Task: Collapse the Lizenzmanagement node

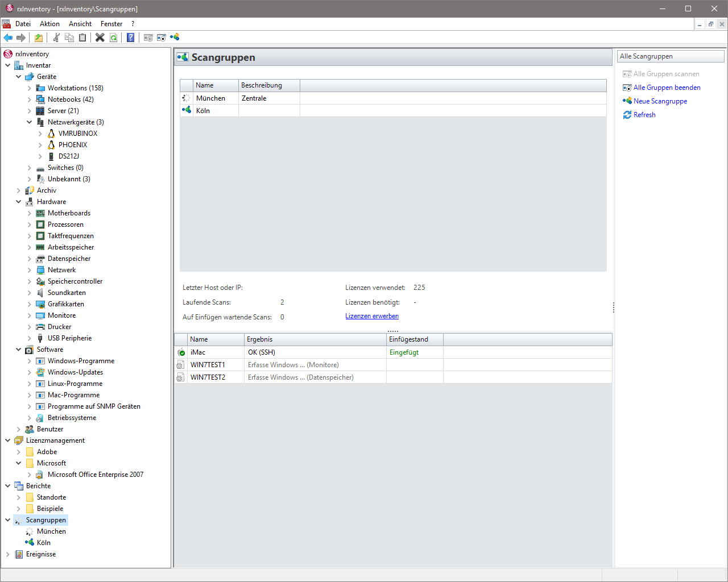Action: (8, 440)
